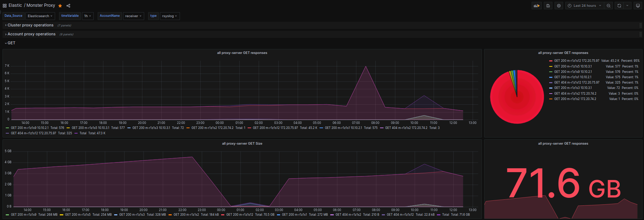The height and width of the screenshot is (220, 644).
Task: Open the Data_Source Elasticsearch dropdown
Action: click(x=40, y=16)
